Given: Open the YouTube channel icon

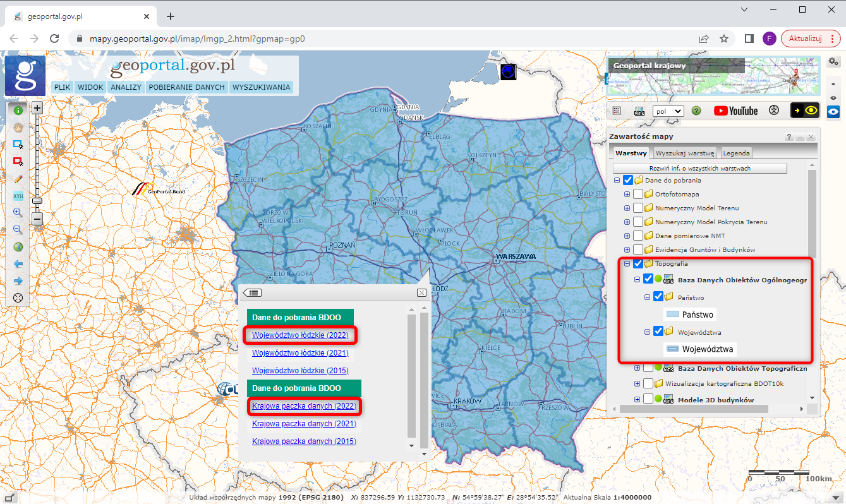Looking at the screenshot, I should tap(735, 111).
